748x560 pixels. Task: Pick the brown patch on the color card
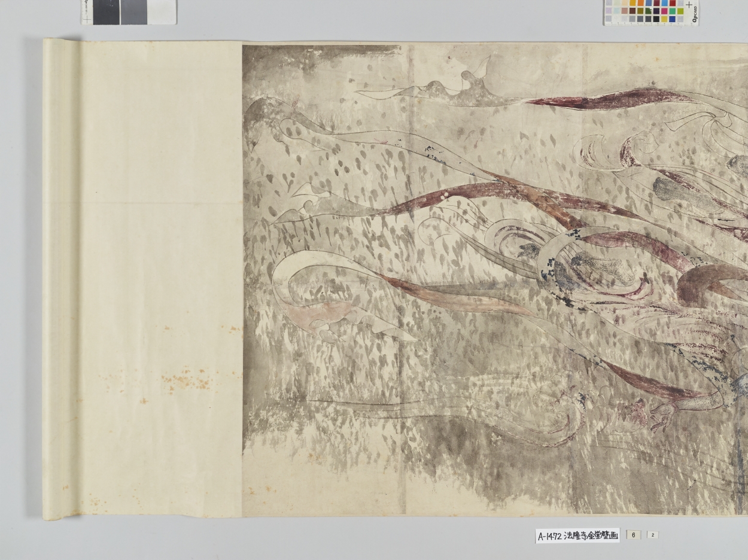633,11
